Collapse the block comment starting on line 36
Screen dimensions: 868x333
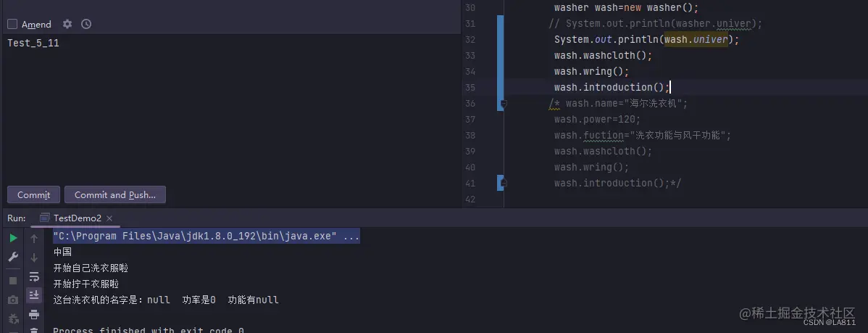[x=504, y=104]
